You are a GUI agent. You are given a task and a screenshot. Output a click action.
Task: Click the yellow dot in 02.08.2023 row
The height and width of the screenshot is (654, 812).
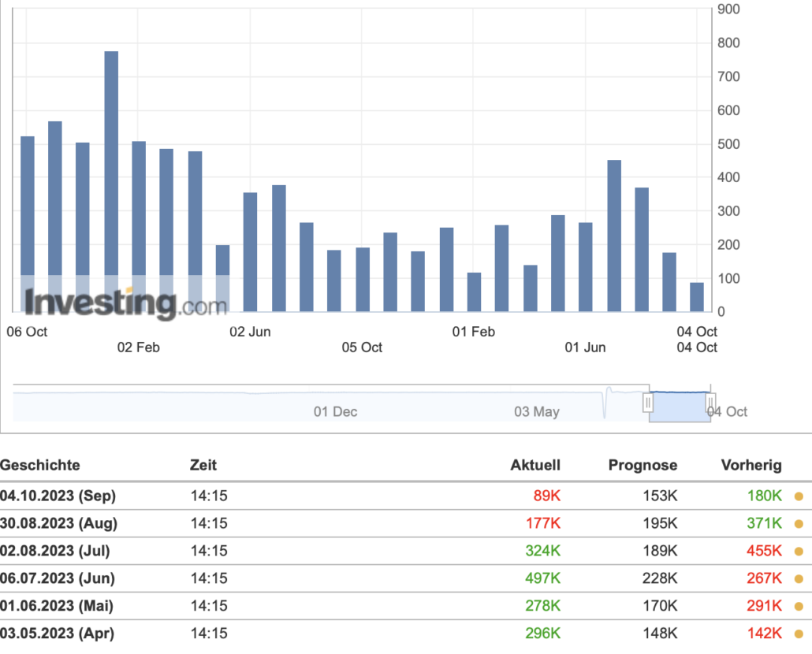click(799, 551)
